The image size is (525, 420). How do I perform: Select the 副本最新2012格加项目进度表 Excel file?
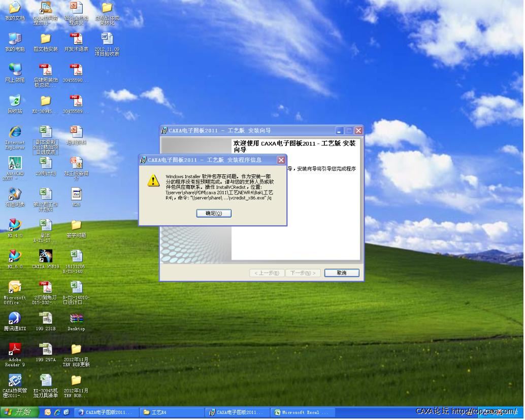point(46,140)
